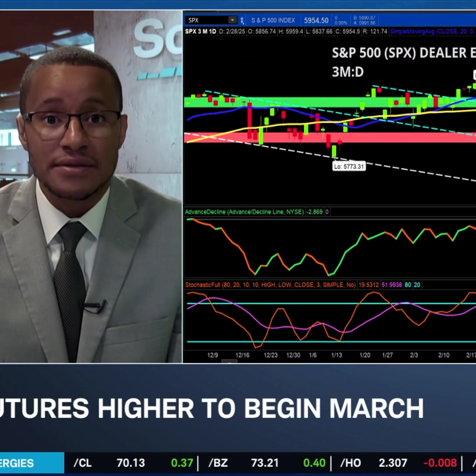Click the '3M:D' chart annotation
Image resolution: width=476 pixels, height=476 pixels.
pyautogui.click(x=348, y=72)
